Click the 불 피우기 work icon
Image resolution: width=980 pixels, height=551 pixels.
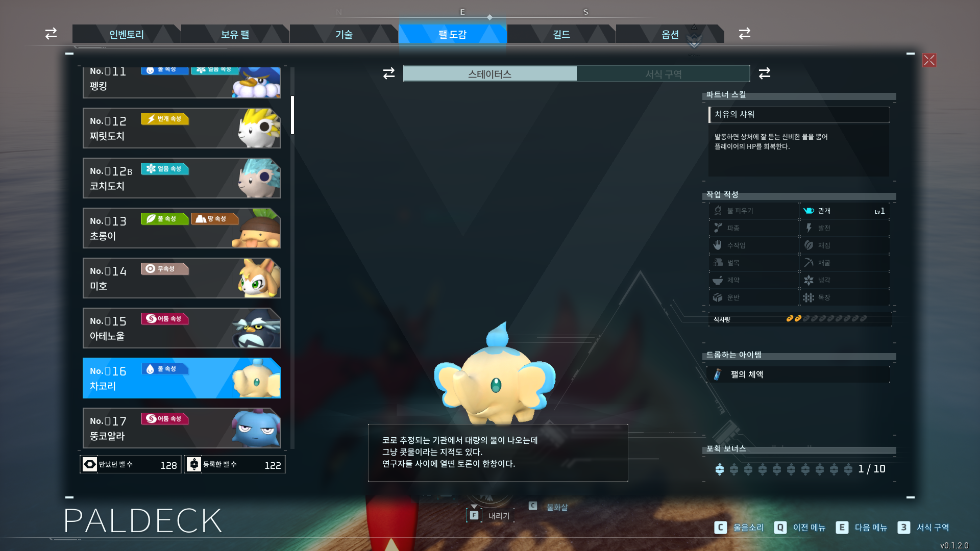click(718, 210)
